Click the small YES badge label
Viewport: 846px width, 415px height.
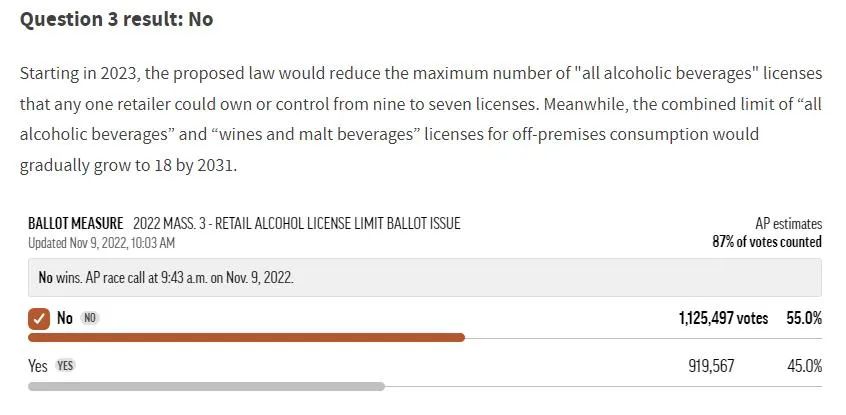pos(65,366)
